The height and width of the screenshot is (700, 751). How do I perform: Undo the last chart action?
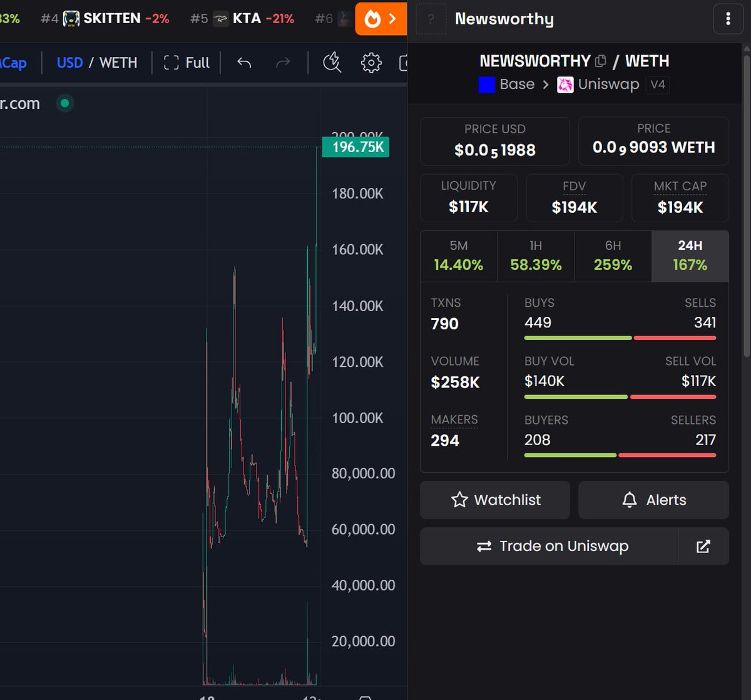[x=244, y=63]
